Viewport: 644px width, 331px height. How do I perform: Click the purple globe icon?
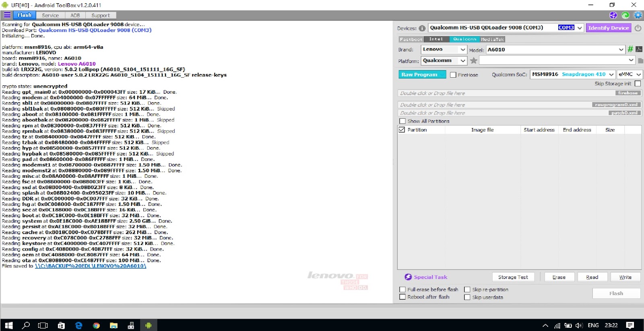click(613, 15)
